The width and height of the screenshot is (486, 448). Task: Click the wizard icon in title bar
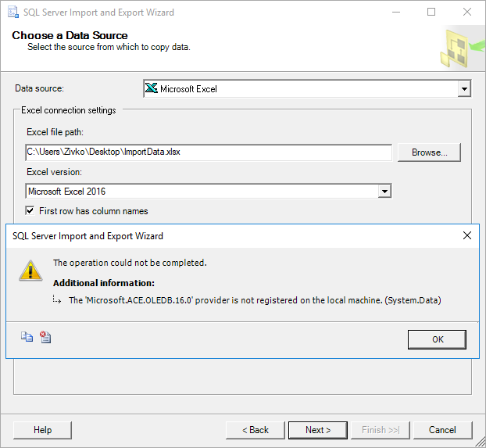pyautogui.click(x=13, y=13)
